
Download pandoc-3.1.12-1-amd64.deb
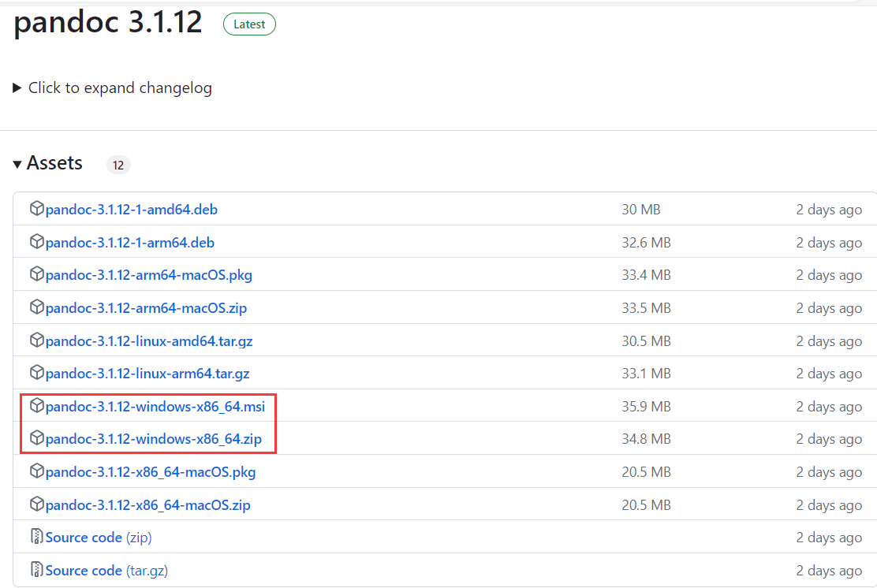click(x=132, y=210)
